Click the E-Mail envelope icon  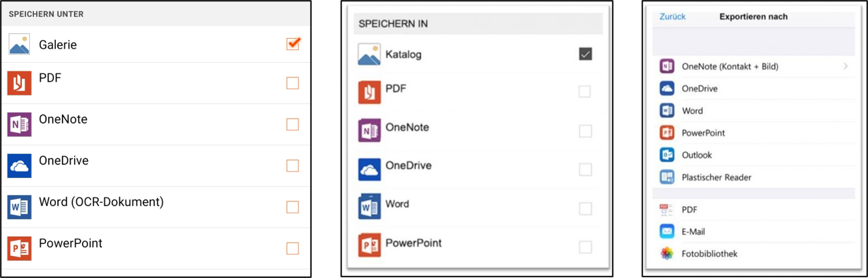coord(667,231)
